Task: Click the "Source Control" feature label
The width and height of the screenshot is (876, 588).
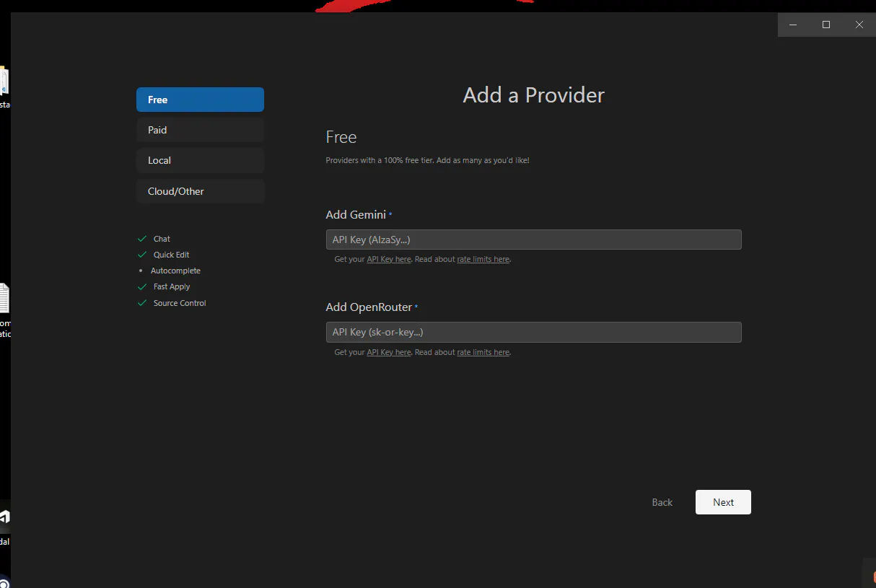Action: coord(180,303)
